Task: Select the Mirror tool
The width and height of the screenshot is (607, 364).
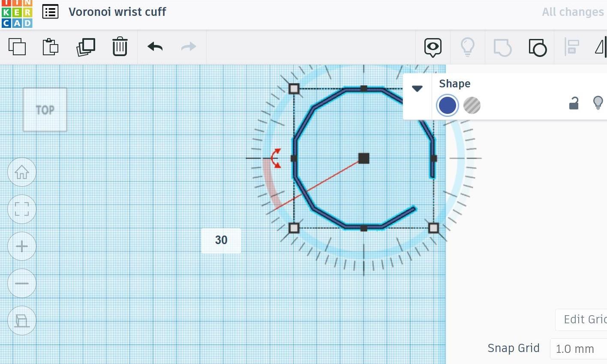Action: [x=601, y=47]
